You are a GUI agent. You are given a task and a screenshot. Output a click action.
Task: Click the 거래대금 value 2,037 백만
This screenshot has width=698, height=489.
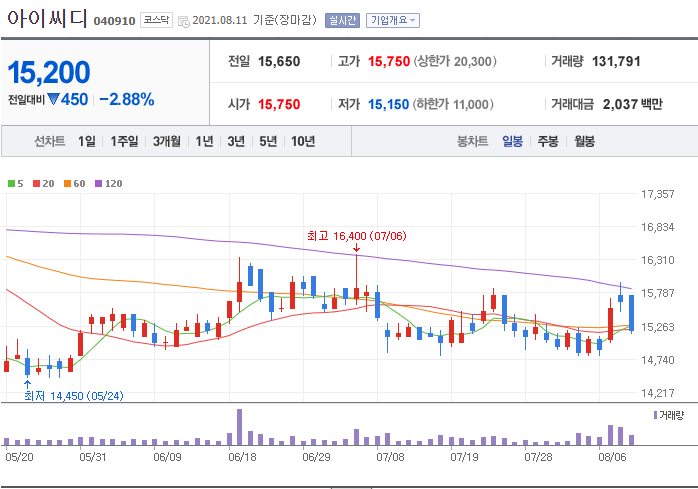tap(633, 104)
